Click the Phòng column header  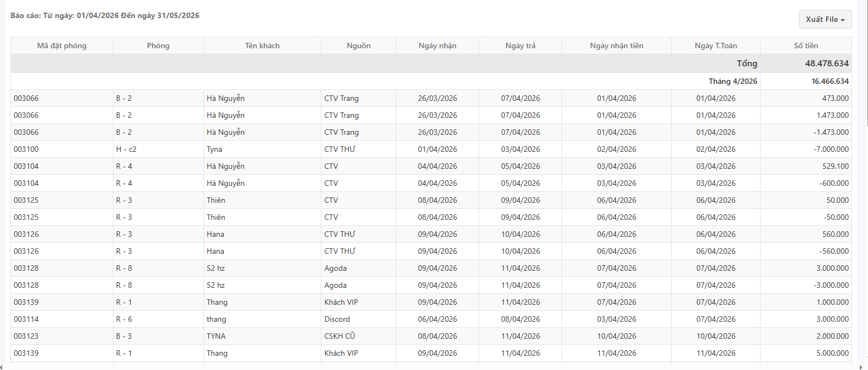point(158,45)
